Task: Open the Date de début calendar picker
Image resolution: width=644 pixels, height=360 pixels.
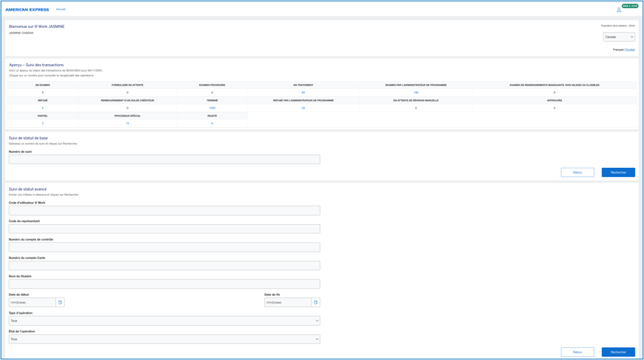Action: pos(60,302)
